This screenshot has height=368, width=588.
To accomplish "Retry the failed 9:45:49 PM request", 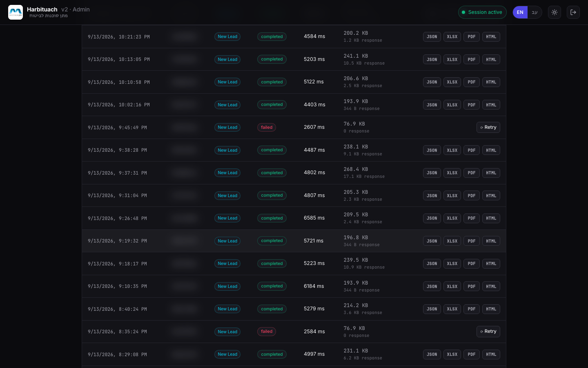I will point(488,128).
